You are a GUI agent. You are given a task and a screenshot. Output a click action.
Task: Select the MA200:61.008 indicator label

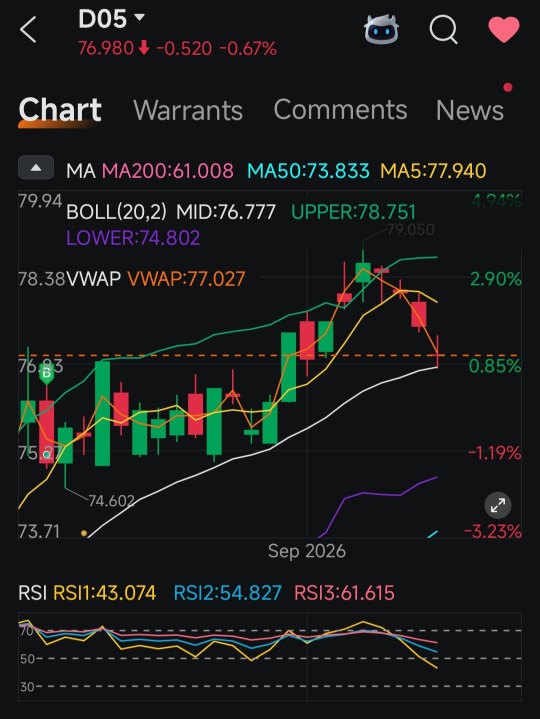coord(168,171)
